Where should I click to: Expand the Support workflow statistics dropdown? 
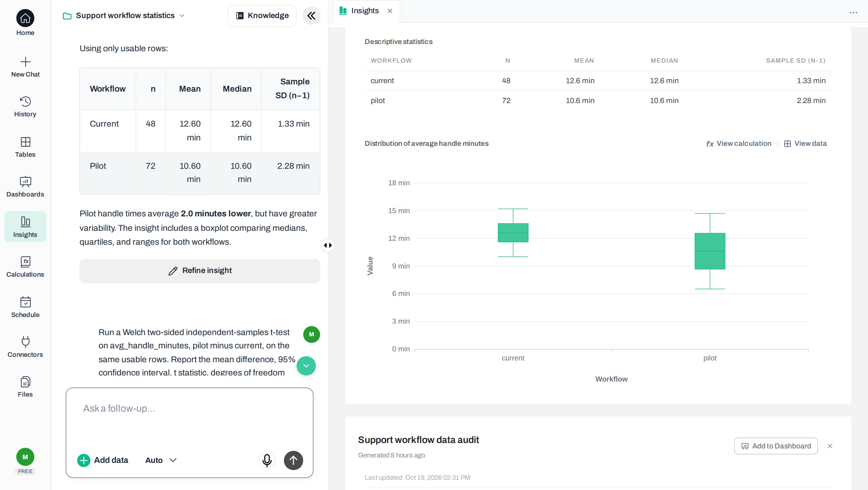click(182, 15)
